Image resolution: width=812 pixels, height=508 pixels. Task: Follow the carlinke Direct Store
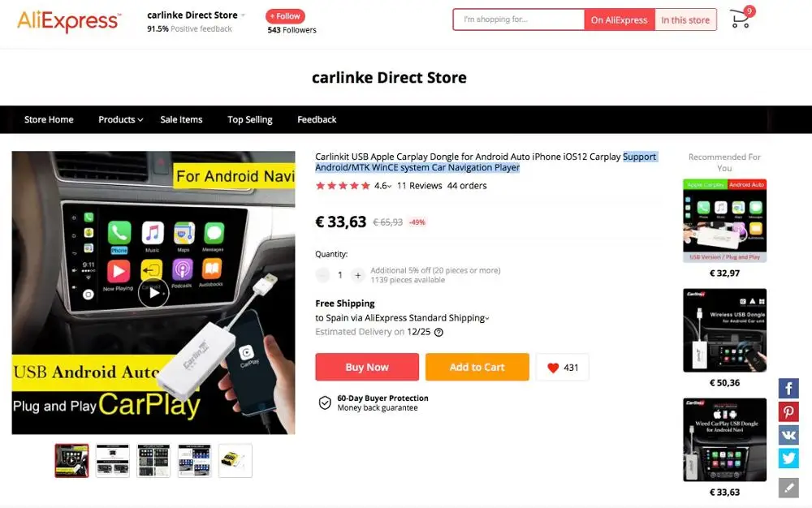285,16
